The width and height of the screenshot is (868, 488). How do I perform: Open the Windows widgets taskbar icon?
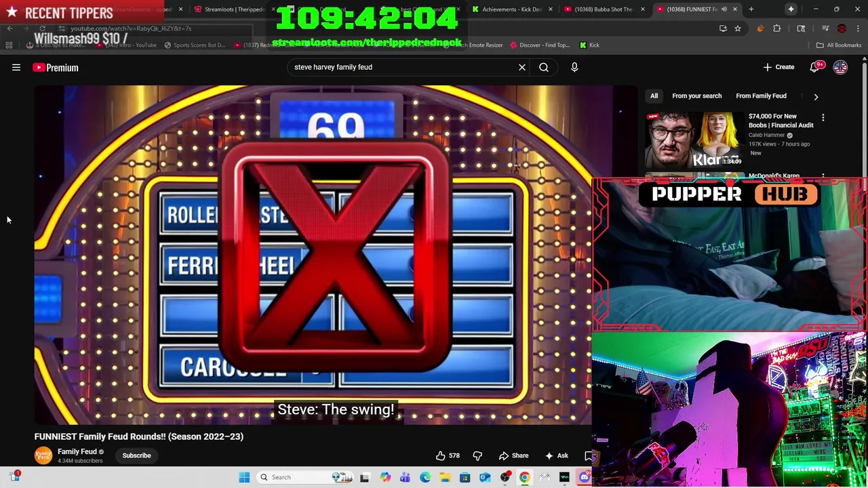click(15, 476)
